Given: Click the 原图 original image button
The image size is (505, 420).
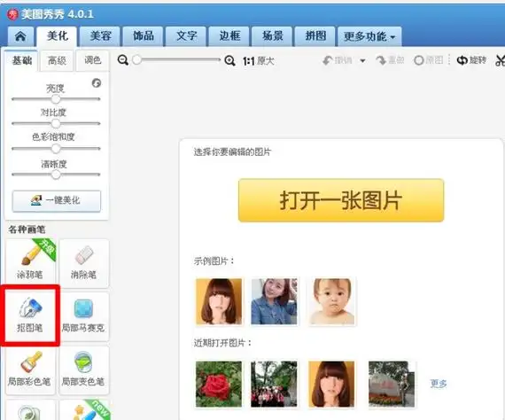Looking at the screenshot, I should (428, 60).
